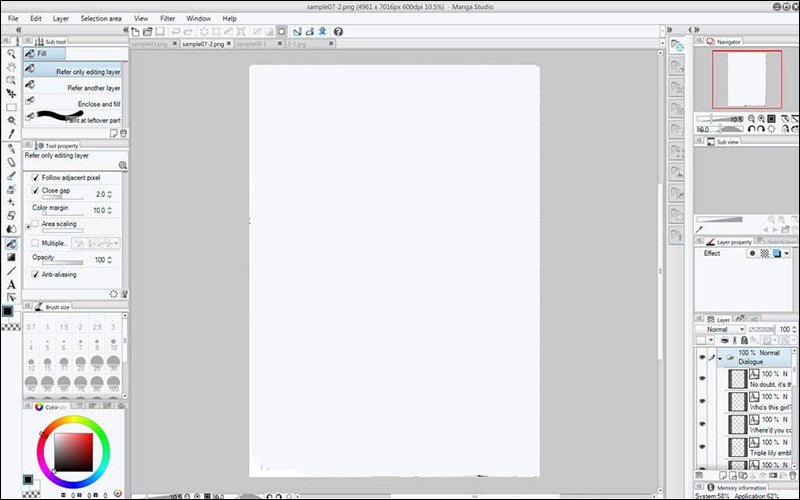The width and height of the screenshot is (800, 500).
Task: Click the Redo toolbar arrow
Action: [x=188, y=32]
